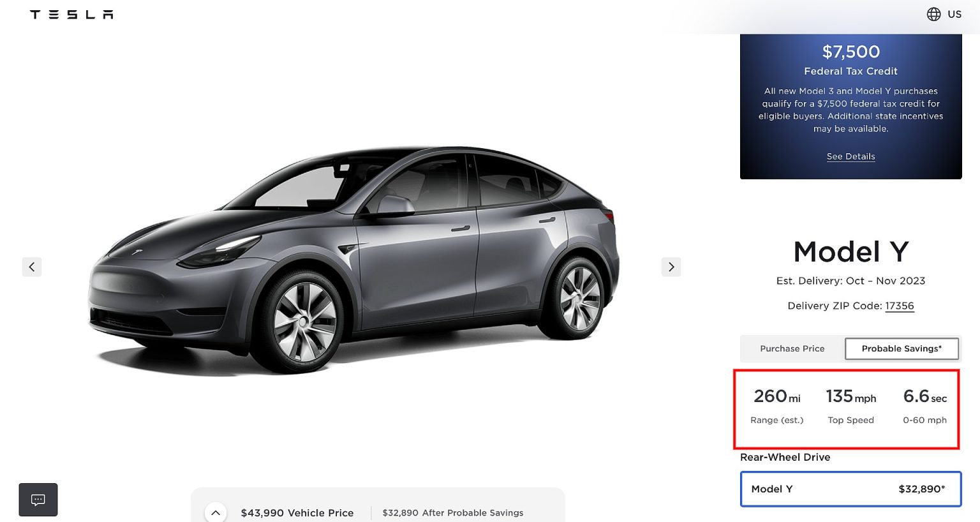Select the Model Y $32,890 option
Image resolution: width=980 pixels, height=522 pixels.
[850, 489]
